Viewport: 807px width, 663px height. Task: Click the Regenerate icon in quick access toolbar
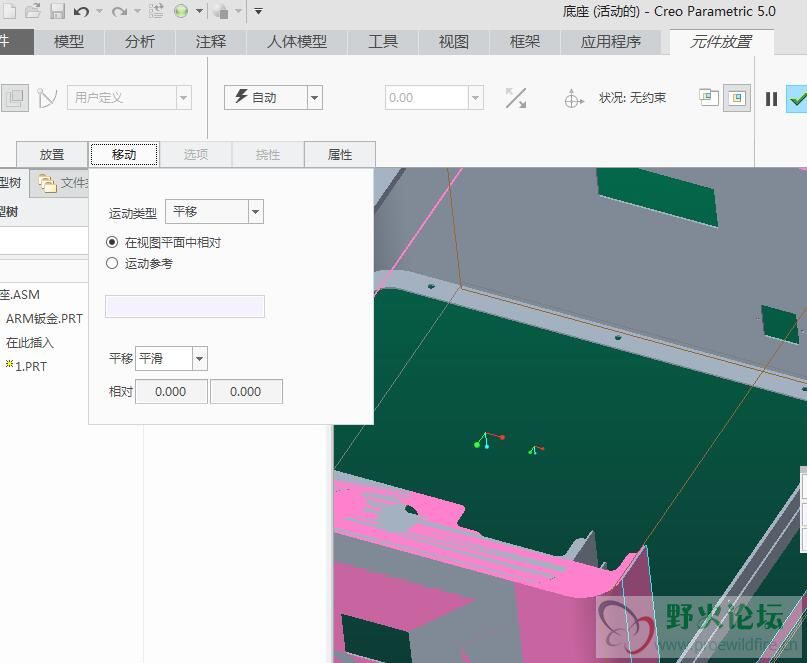coord(156,11)
